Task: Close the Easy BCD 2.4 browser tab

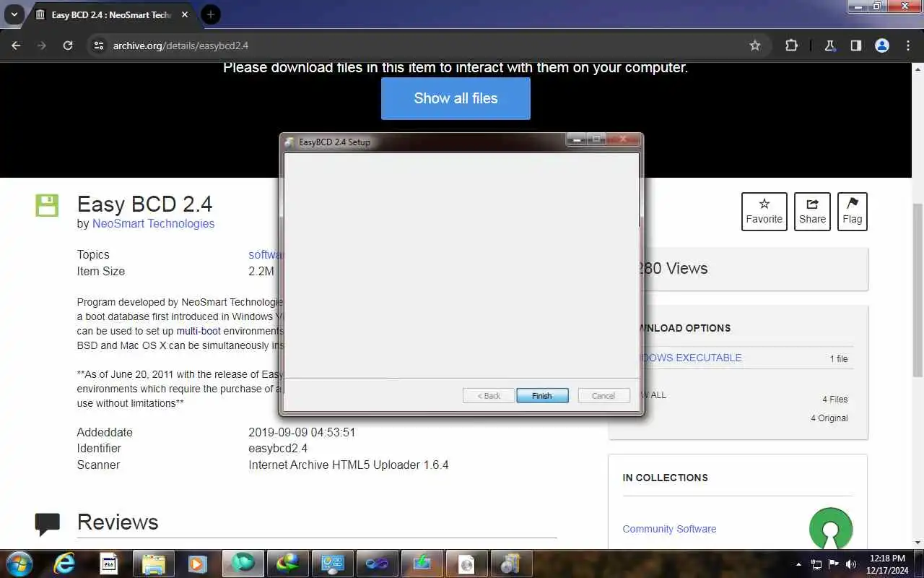Action: coord(183,15)
